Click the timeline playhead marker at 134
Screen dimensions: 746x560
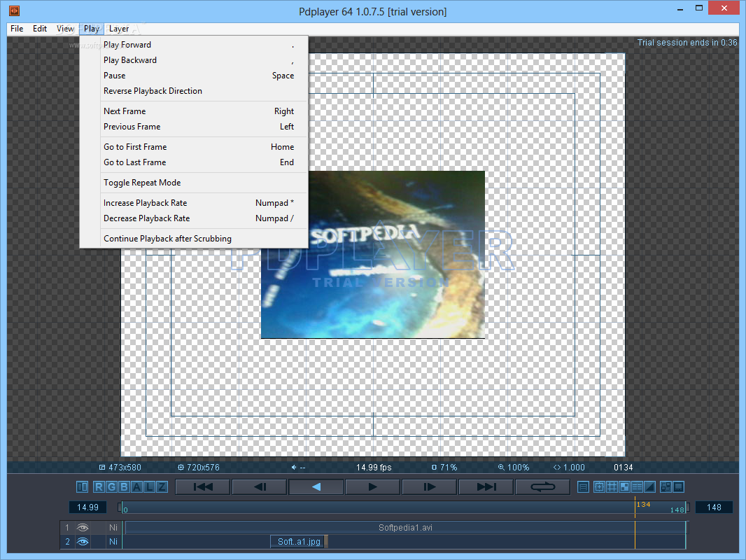click(635, 507)
